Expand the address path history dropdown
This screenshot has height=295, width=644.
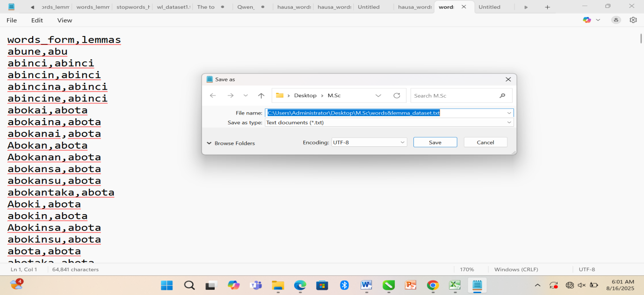[378, 95]
